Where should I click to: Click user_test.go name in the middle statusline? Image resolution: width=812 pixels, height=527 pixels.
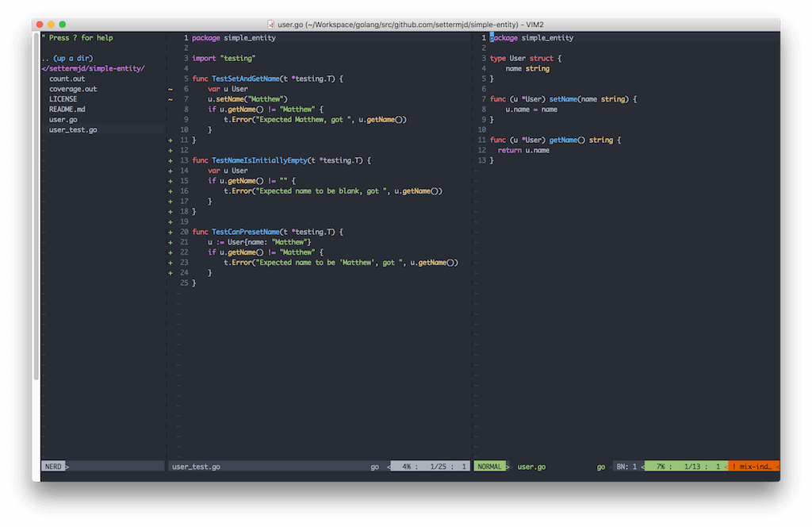coord(197,466)
